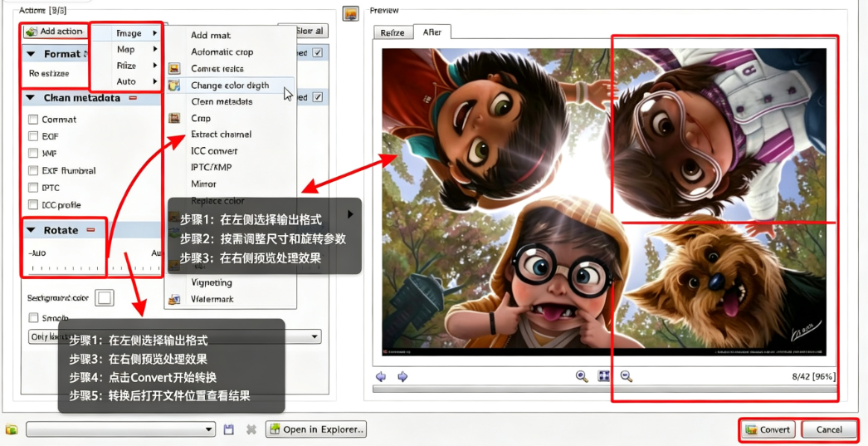Switch to the After preview tab
Screen dimensions: 868x446
[432, 32]
